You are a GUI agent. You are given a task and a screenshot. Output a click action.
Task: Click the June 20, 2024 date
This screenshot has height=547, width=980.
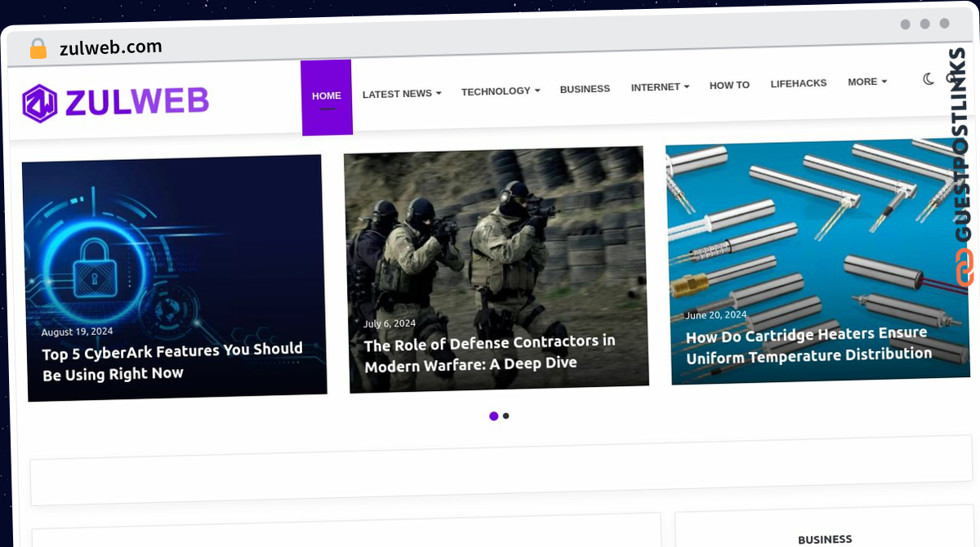pos(715,315)
